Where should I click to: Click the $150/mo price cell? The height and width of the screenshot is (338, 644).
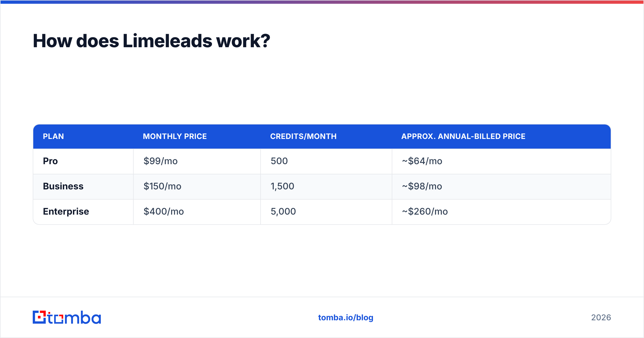(197, 186)
